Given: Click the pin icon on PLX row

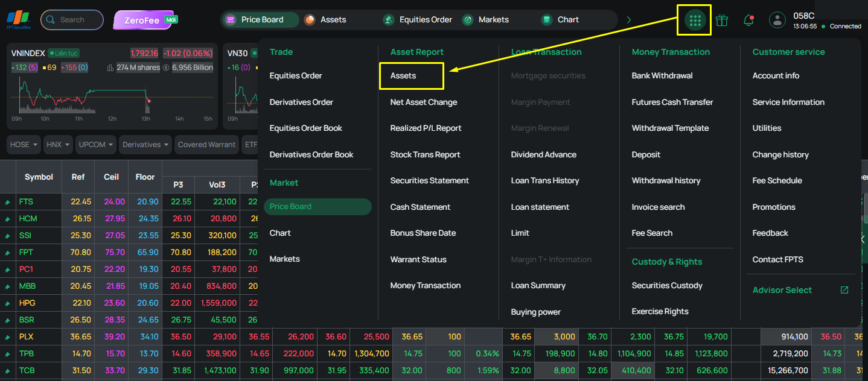Looking at the screenshot, I should [x=8, y=337].
